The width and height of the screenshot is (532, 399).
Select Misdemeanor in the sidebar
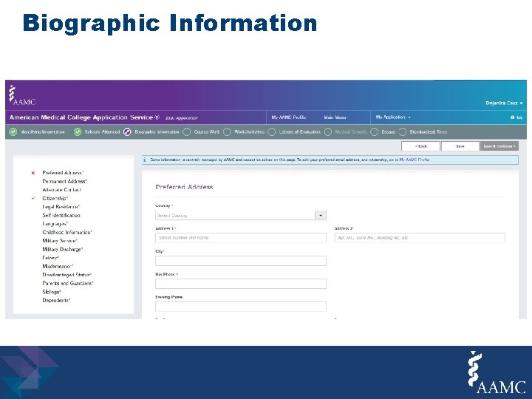[x=58, y=266]
